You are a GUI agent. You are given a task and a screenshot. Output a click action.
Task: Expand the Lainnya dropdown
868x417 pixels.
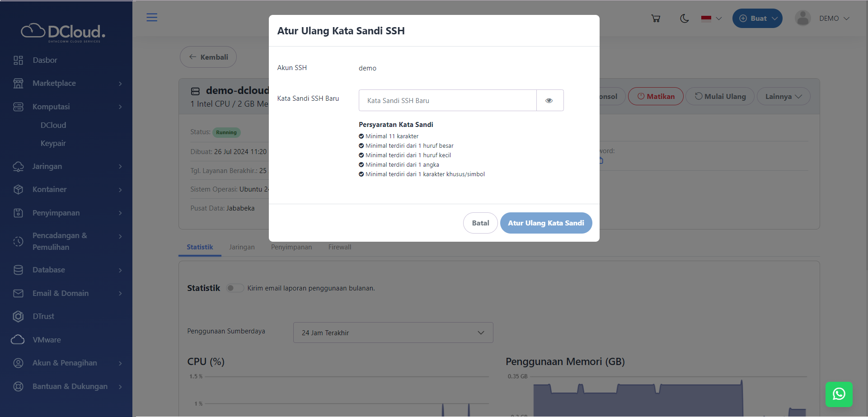click(783, 96)
